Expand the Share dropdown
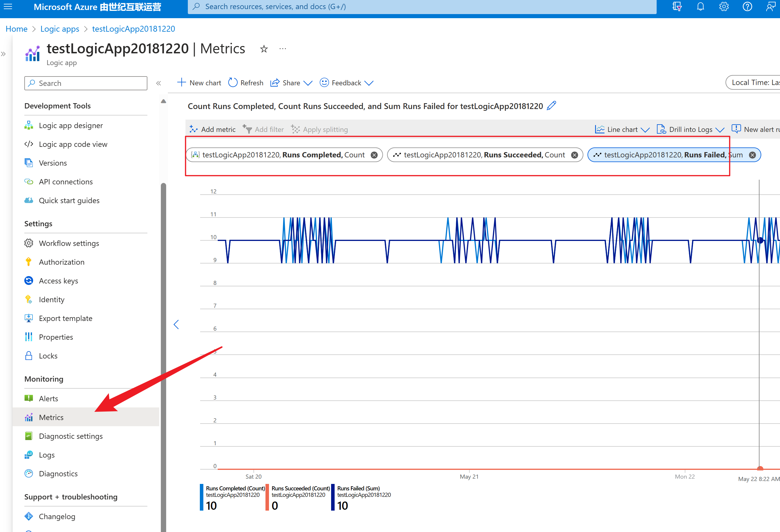Viewport: 780px width, 532px height. (x=291, y=83)
